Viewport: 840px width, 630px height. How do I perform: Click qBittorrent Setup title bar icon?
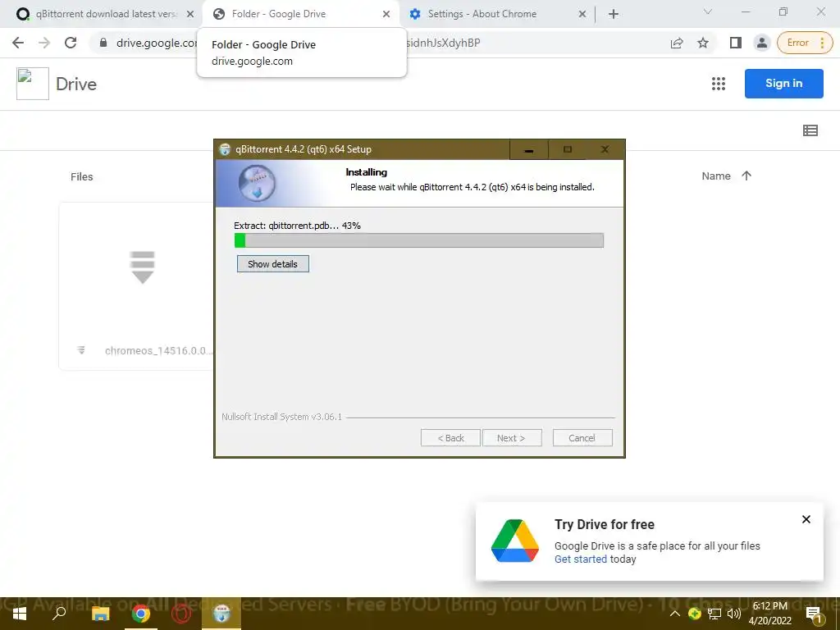[225, 149]
